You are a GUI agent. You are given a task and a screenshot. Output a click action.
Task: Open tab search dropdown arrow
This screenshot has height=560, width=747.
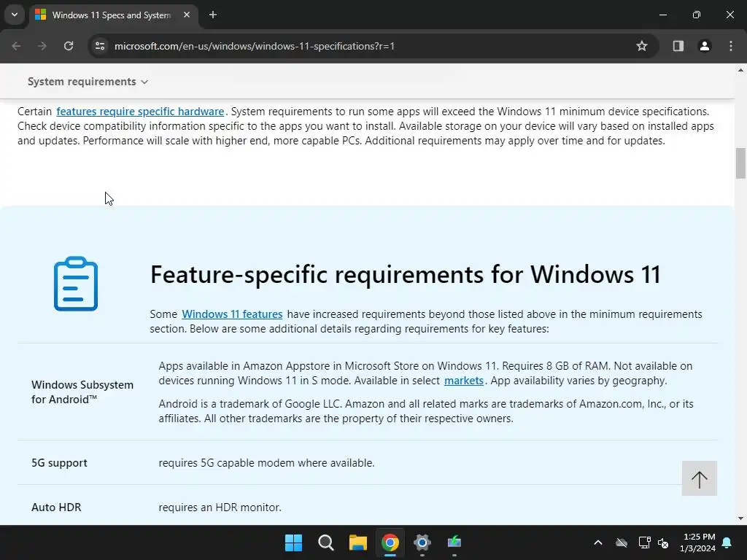15,15
